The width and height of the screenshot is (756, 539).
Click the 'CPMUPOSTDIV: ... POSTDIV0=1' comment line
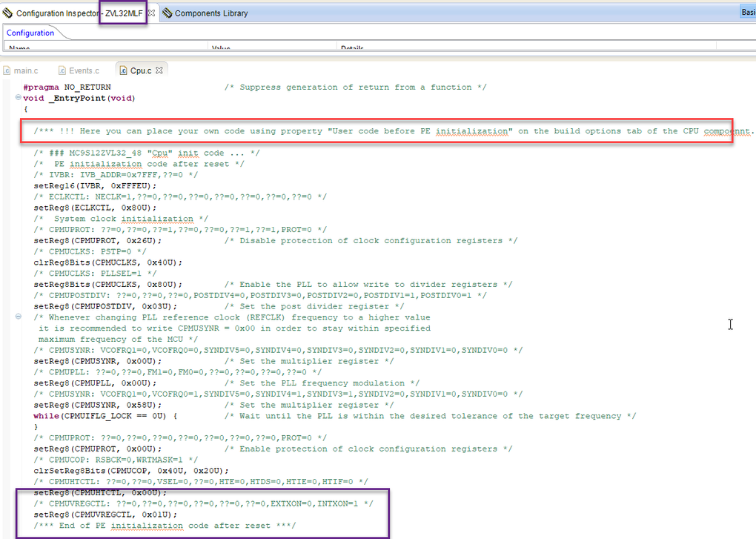point(260,296)
